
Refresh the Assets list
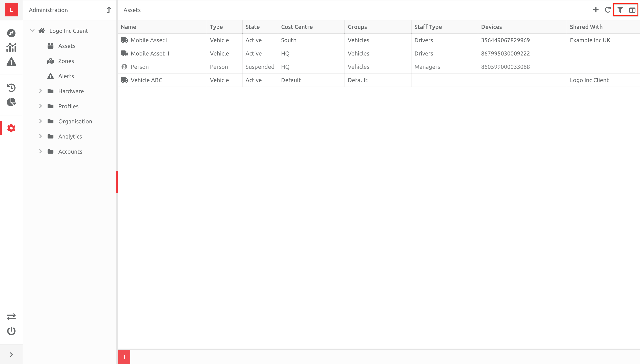608,10
